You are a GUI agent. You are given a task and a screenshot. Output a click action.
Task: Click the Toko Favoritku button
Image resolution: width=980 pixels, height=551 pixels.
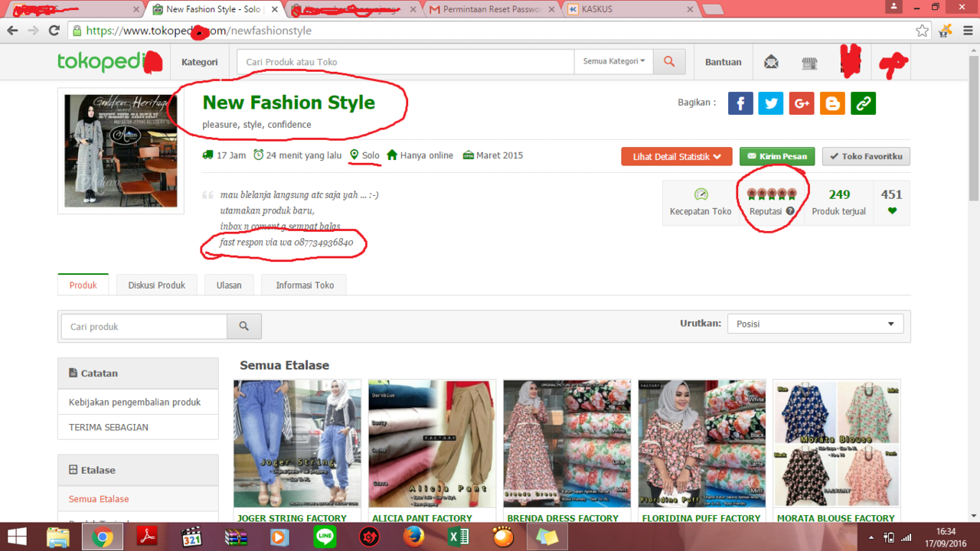click(x=866, y=157)
